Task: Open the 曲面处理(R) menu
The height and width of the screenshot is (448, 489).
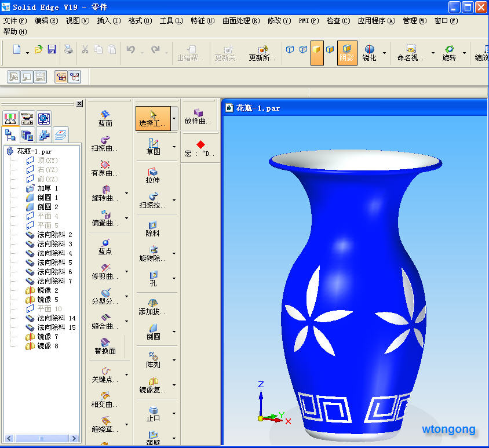Action: point(241,21)
